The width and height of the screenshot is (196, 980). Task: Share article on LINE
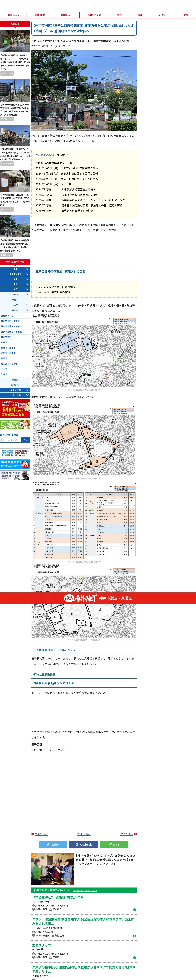(114, 845)
